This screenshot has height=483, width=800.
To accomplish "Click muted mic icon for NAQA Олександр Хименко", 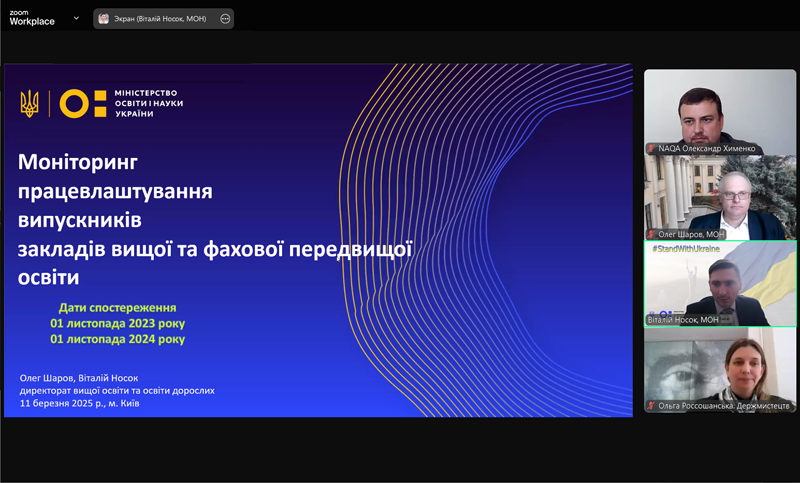I will coord(652,148).
